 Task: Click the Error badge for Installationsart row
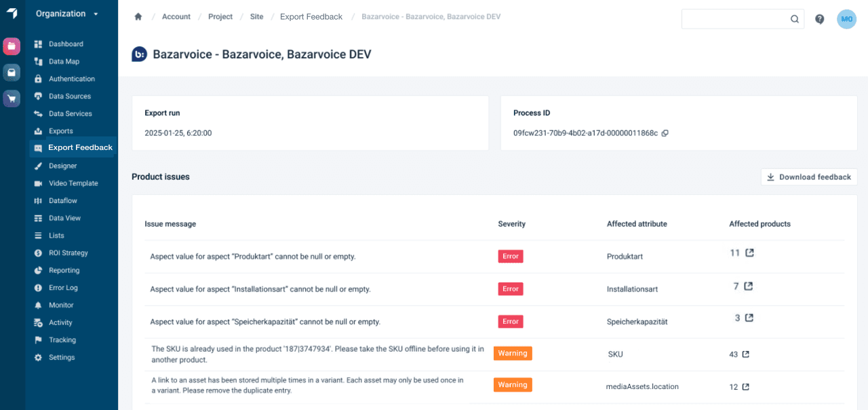pyautogui.click(x=511, y=289)
